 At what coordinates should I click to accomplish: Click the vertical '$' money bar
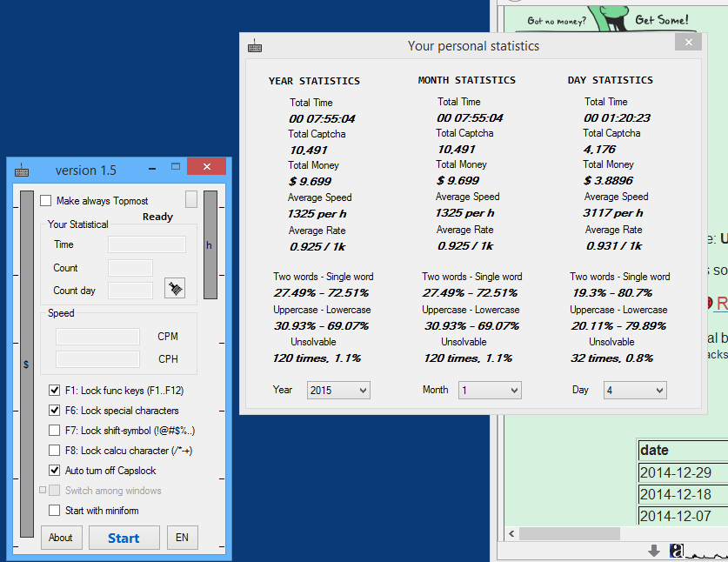(x=26, y=365)
